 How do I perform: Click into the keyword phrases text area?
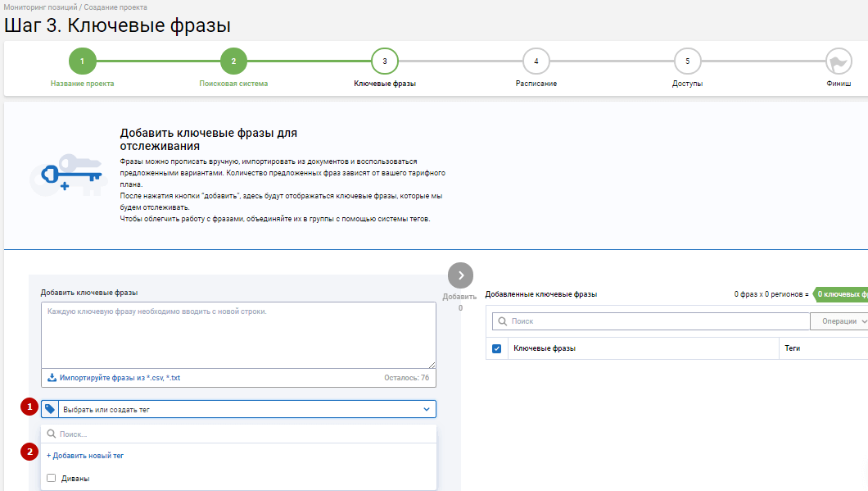coord(237,334)
